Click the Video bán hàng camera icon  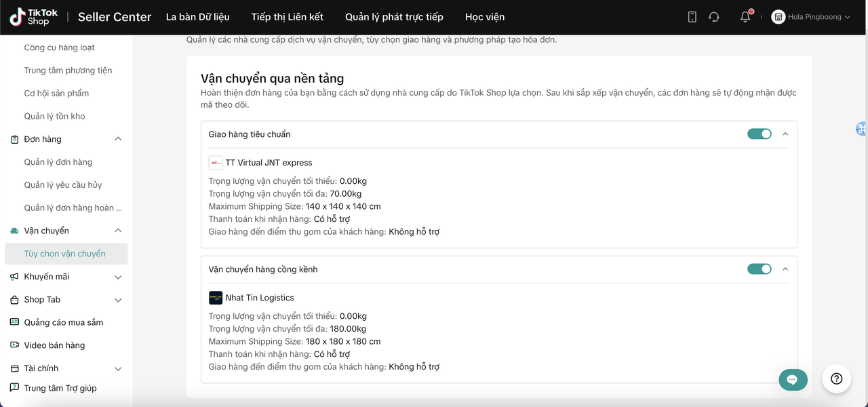[15, 345]
